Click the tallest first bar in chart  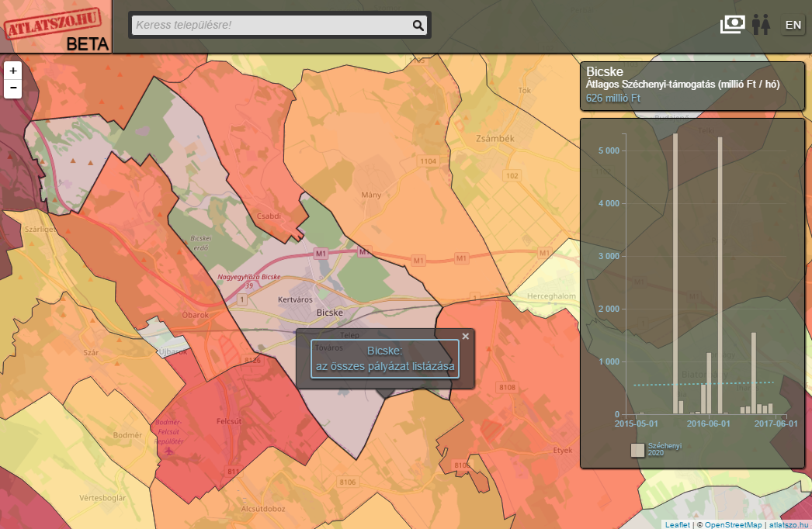point(675,271)
